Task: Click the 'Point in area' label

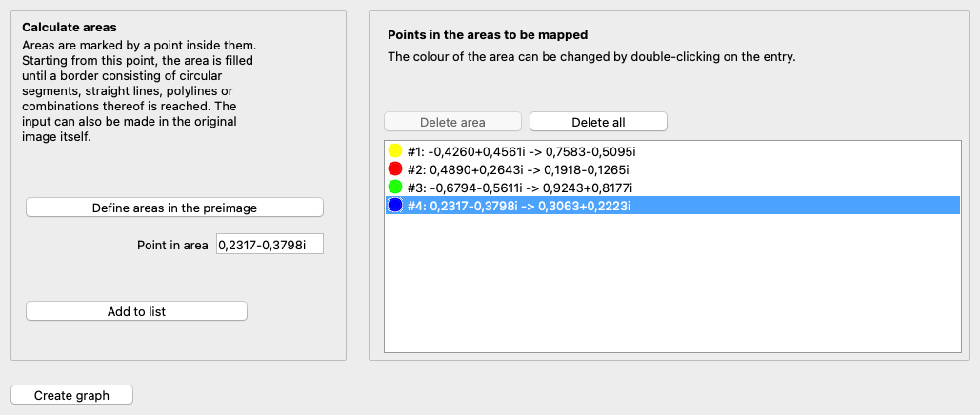Action: [172, 246]
